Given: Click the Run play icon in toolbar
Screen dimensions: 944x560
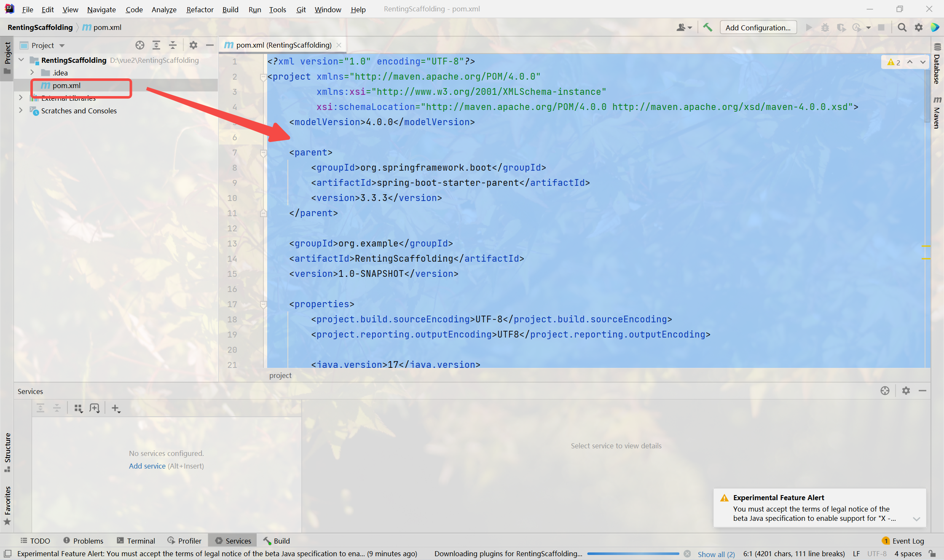Looking at the screenshot, I should (x=809, y=27).
